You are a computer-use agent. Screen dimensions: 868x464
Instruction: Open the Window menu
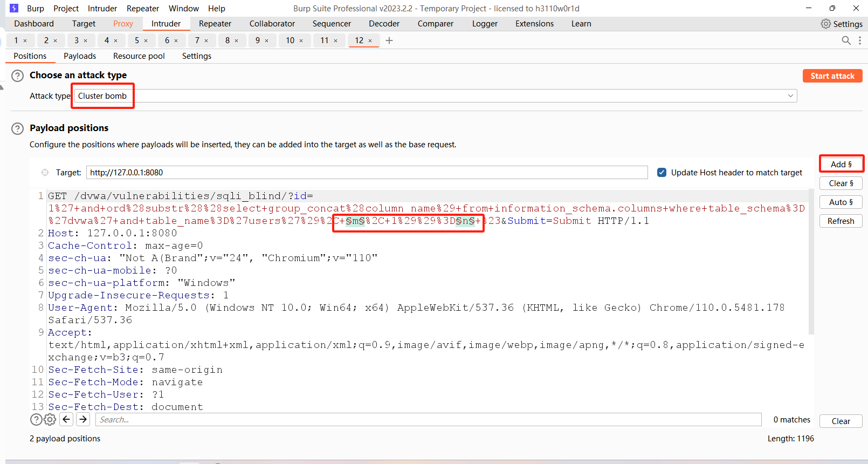(184, 9)
